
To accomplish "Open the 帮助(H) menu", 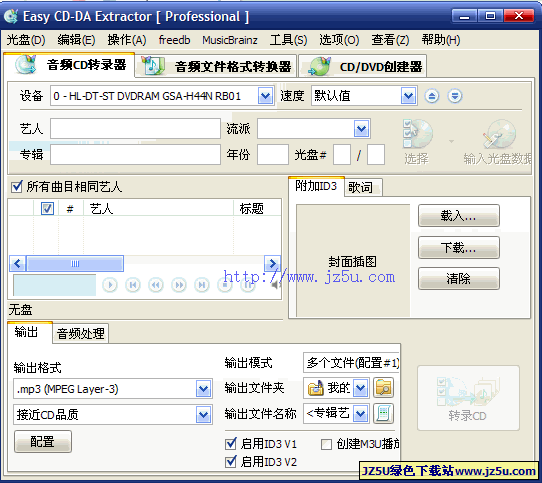I will click(441, 40).
